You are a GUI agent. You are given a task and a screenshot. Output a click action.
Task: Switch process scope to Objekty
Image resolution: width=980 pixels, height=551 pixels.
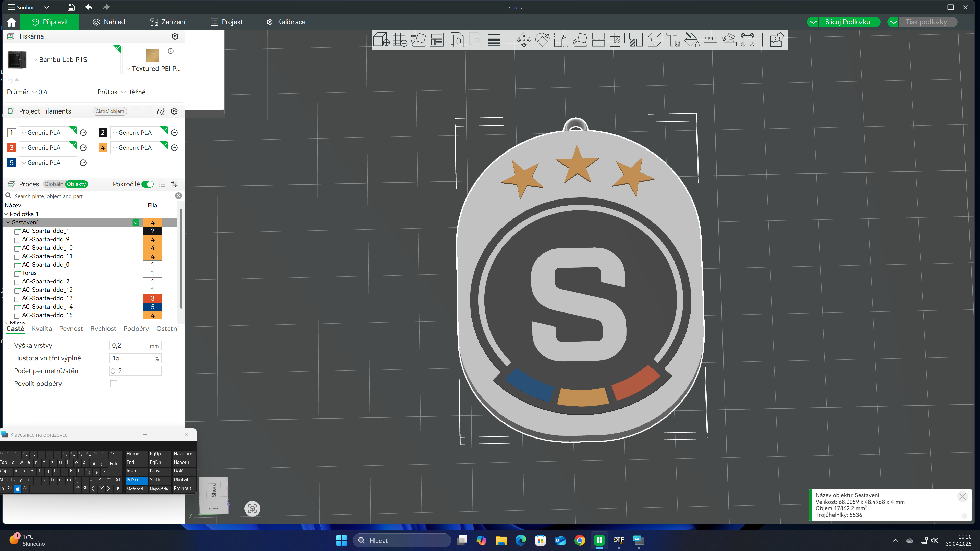pos(77,184)
